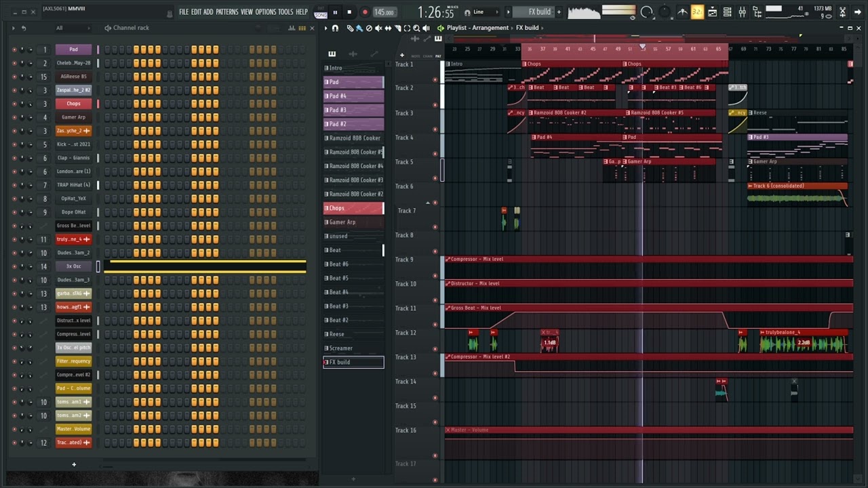The width and height of the screenshot is (868, 488).
Task: Open the OPTIONS menu
Action: (266, 12)
